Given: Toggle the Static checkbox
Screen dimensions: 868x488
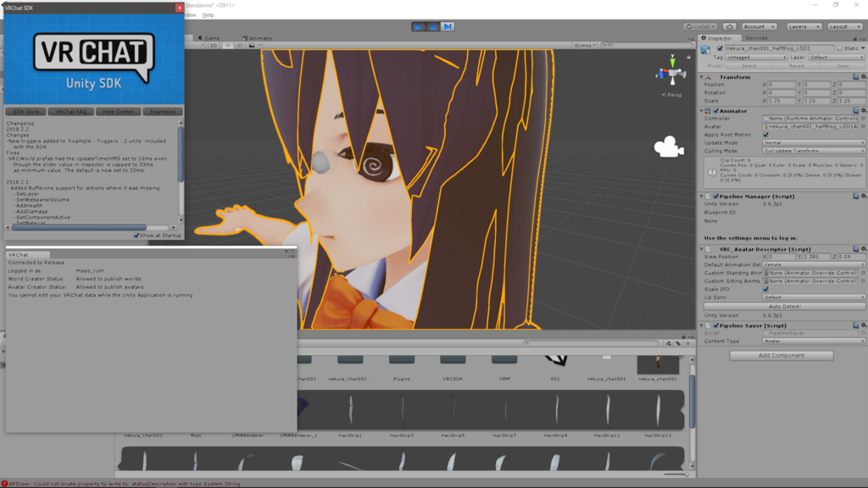Looking at the screenshot, I should point(840,48).
